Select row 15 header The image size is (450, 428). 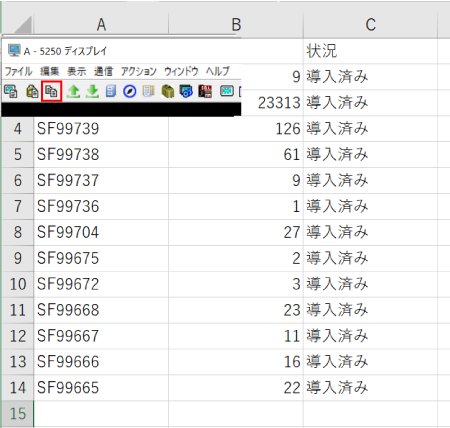click(18, 413)
